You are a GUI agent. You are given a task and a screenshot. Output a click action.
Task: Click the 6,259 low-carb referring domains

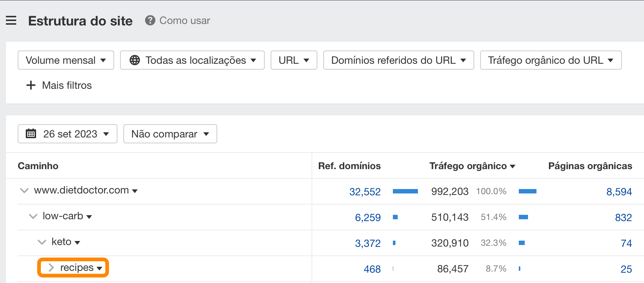[x=367, y=217]
